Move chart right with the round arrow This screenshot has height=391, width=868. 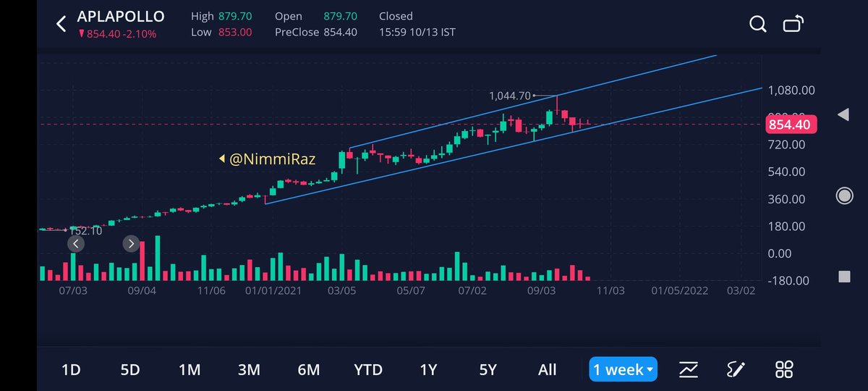pyautogui.click(x=131, y=243)
